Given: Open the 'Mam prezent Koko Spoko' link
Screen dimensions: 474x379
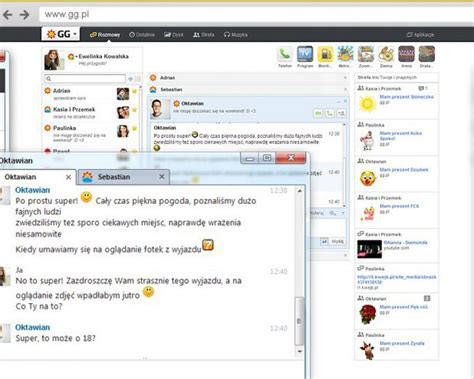Looking at the screenshot, I should click(x=400, y=136).
